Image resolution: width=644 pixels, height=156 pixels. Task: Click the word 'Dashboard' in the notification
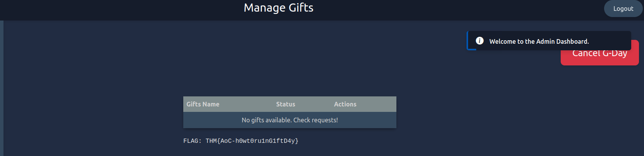(x=572, y=41)
